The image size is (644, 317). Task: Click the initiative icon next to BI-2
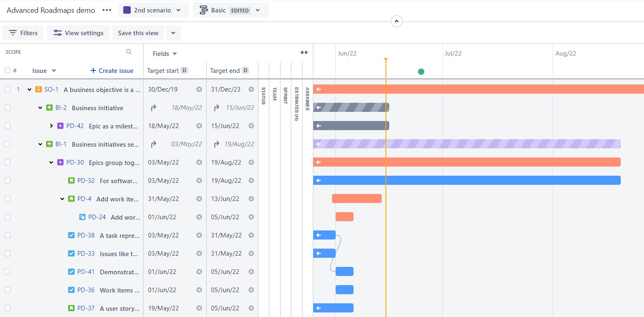(49, 108)
